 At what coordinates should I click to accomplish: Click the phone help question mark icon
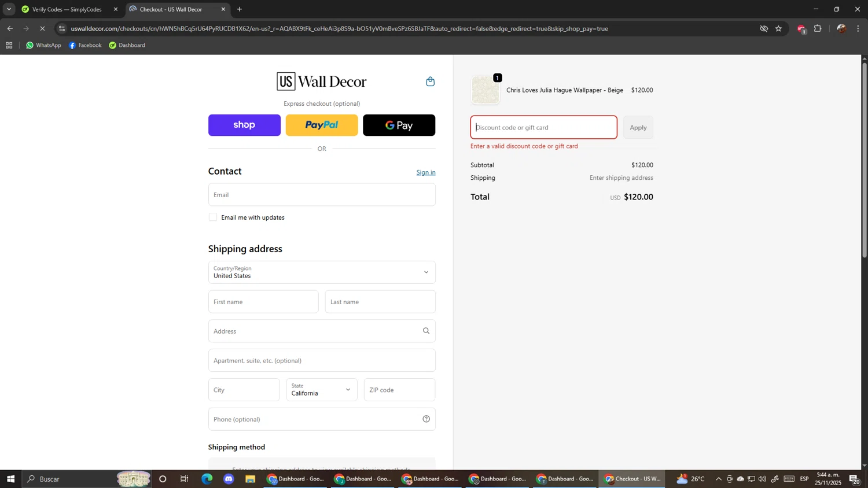point(426,419)
